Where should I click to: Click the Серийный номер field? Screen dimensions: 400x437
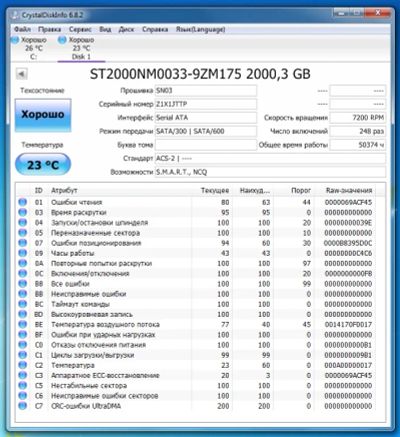206,104
